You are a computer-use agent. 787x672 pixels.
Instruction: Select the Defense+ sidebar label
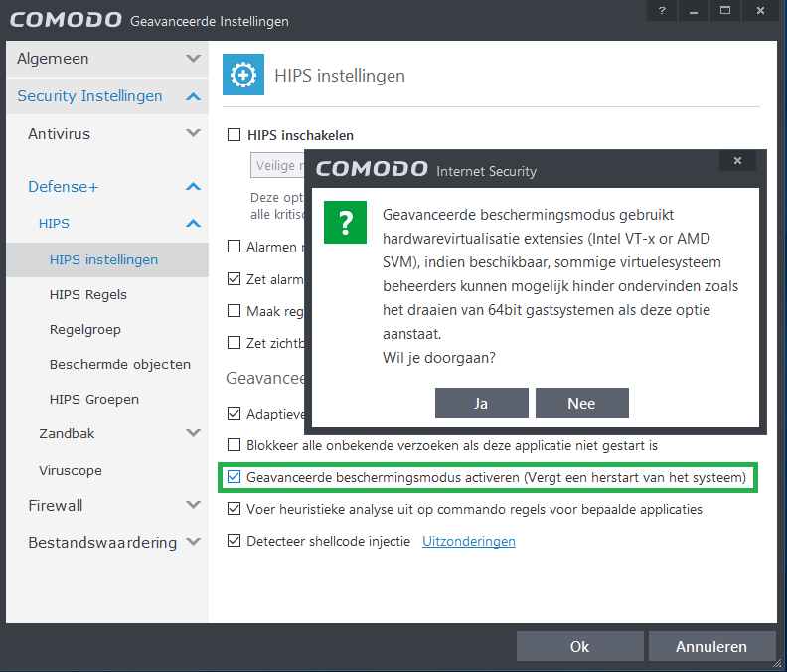[64, 187]
